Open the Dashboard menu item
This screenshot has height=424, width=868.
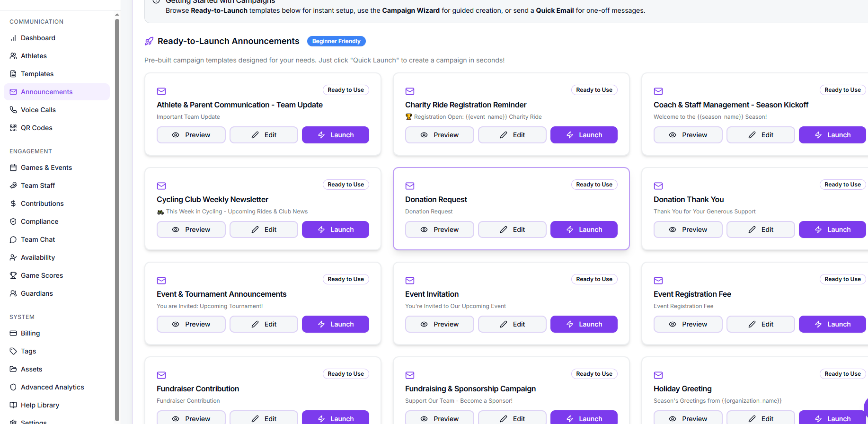(38, 38)
